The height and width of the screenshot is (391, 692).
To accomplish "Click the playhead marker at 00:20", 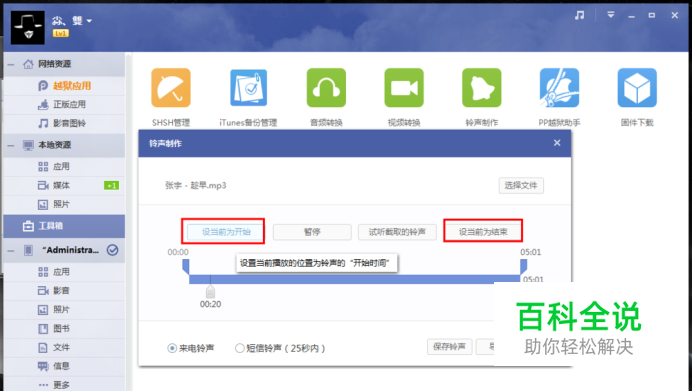I will (x=211, y=291).
